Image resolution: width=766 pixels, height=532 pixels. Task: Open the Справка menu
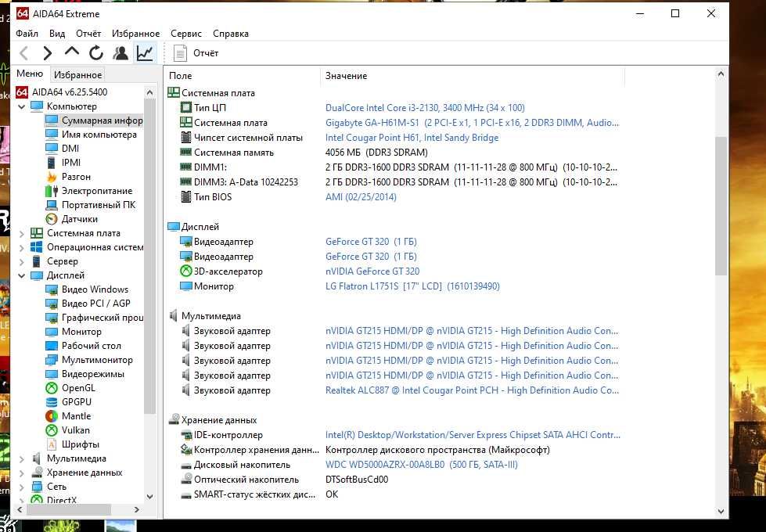coord(231,33)
